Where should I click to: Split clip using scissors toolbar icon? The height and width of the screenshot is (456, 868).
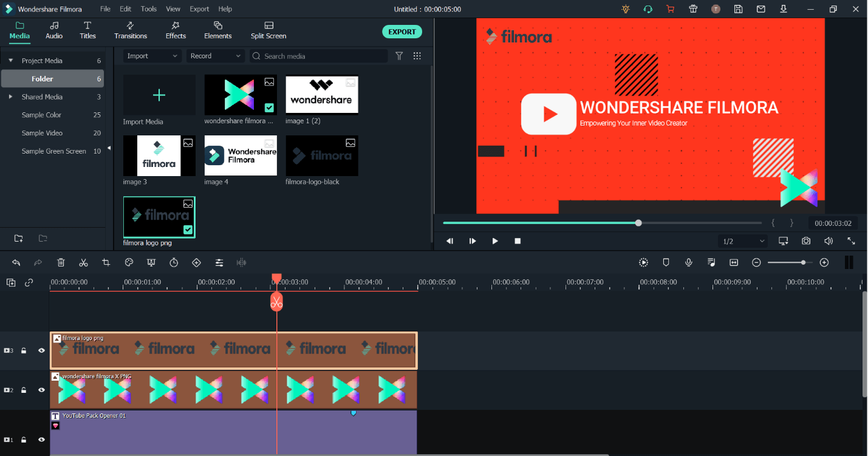(84, 262)
